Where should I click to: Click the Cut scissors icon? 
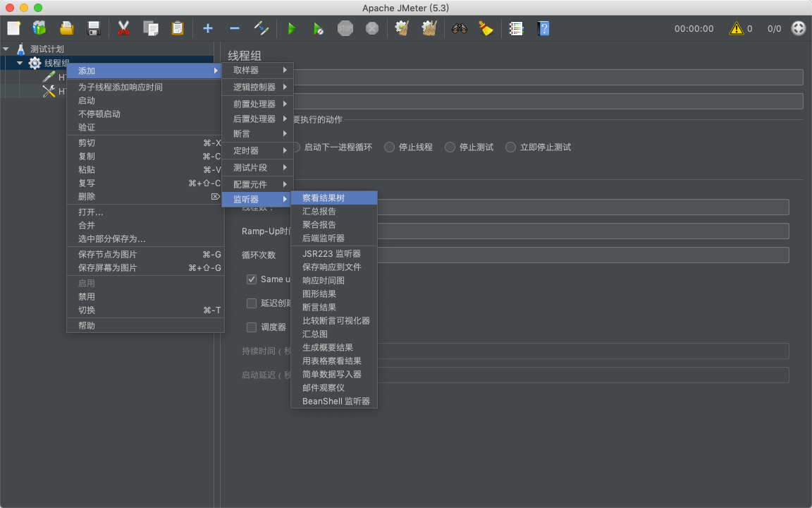[x=123, y=28]
